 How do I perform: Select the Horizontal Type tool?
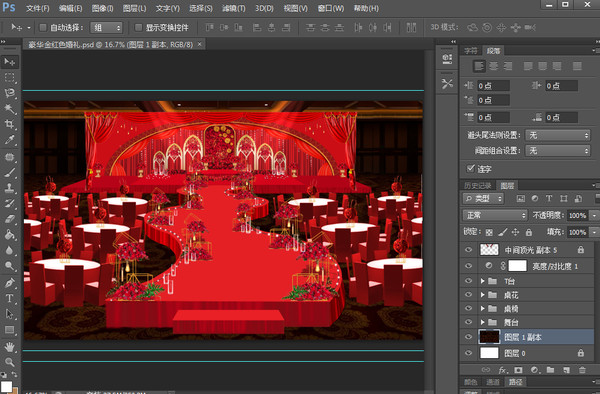(10, 298)
